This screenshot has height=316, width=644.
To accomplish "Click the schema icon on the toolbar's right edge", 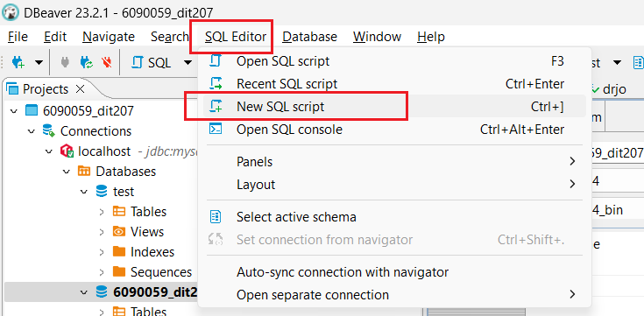I will pyautogui.click(x=638, y=63).
